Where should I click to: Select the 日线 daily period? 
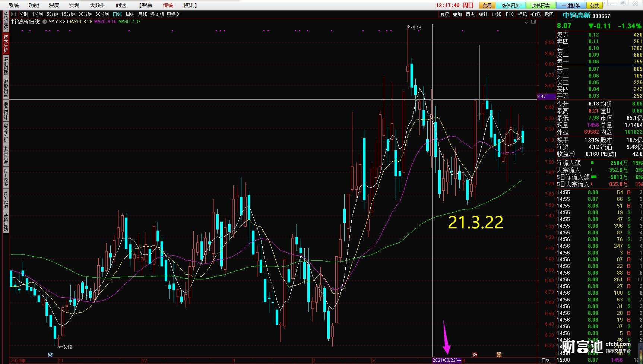tap(117, 14)
